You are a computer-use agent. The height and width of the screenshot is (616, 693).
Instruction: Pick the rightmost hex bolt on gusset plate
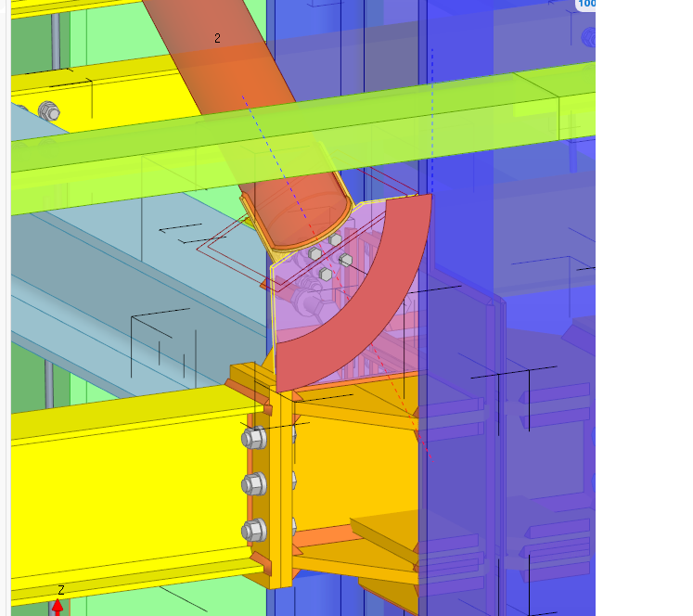[x=346, y=261]
